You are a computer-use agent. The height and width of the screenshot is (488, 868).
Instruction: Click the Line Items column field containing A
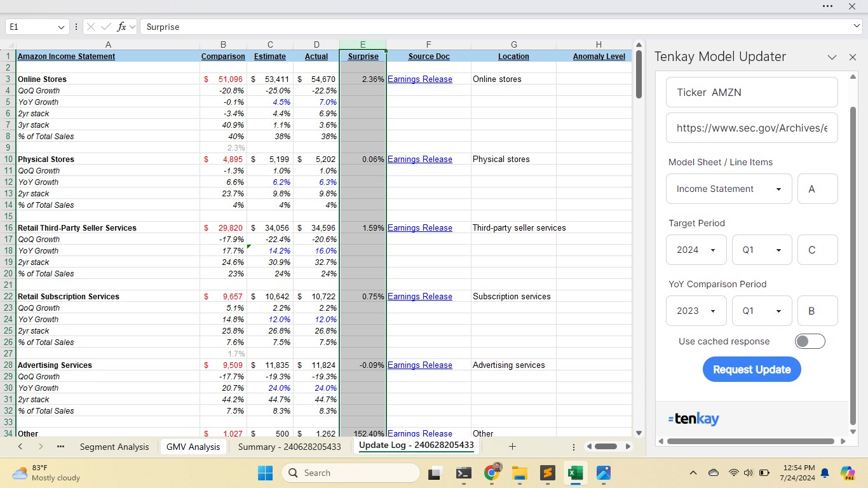pyautogui.click(x=818, y=189)
